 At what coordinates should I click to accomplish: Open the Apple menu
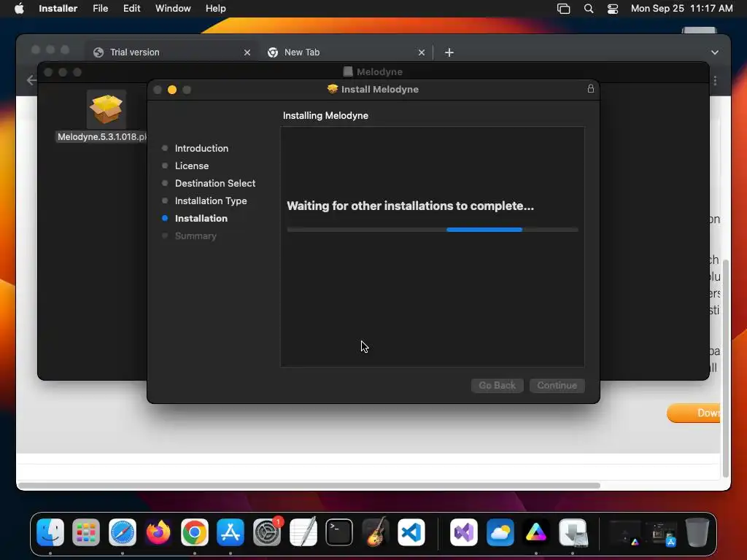(x=19, y=9)
